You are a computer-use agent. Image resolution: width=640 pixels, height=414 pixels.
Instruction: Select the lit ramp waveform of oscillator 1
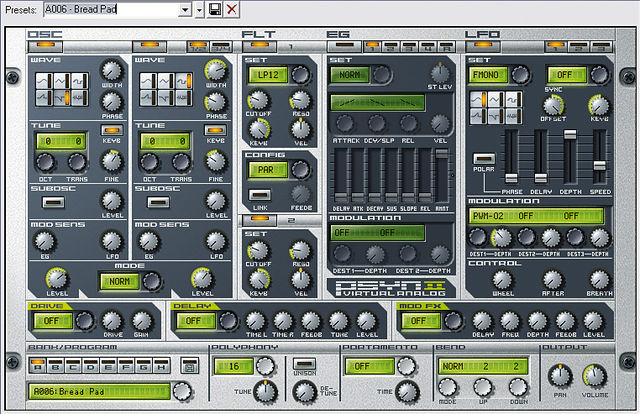pyautogui.click(x=62, y=98)
